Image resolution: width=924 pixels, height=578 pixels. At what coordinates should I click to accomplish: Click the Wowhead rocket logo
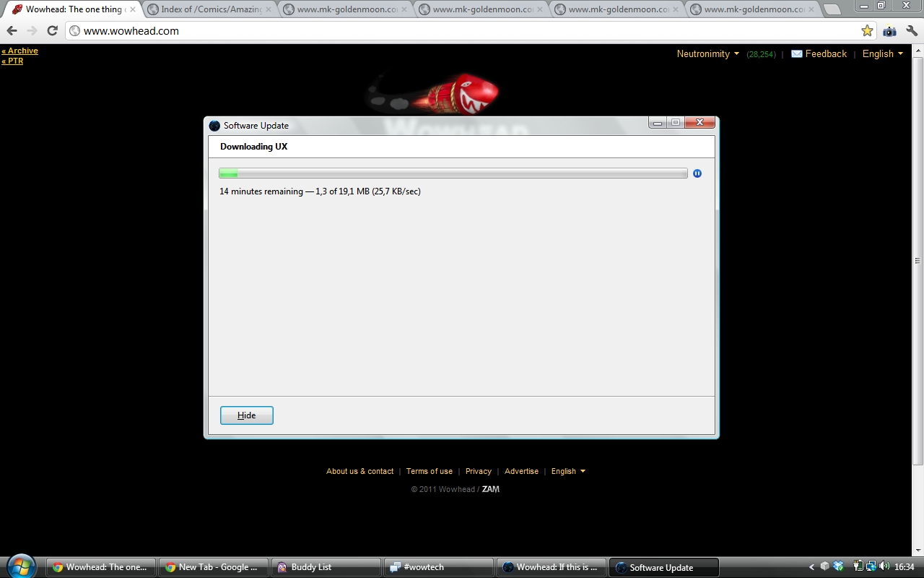point(433,92)
